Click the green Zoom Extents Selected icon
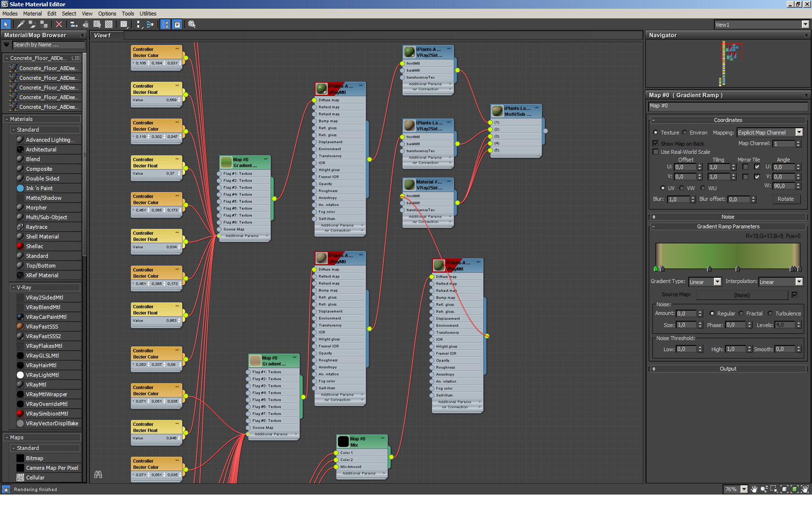Screen dimensions: 812x508 795,489
